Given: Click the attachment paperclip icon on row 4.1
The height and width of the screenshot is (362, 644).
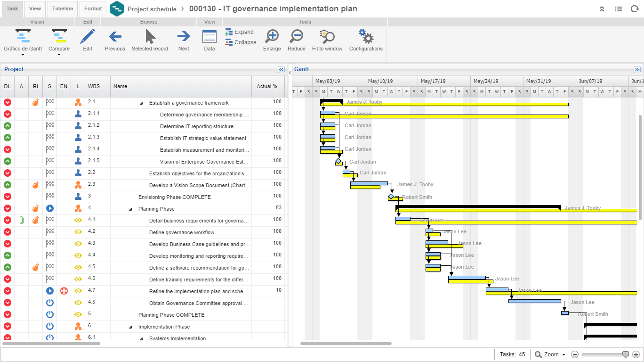Looking at the screenshot, I should pos(21,220).
